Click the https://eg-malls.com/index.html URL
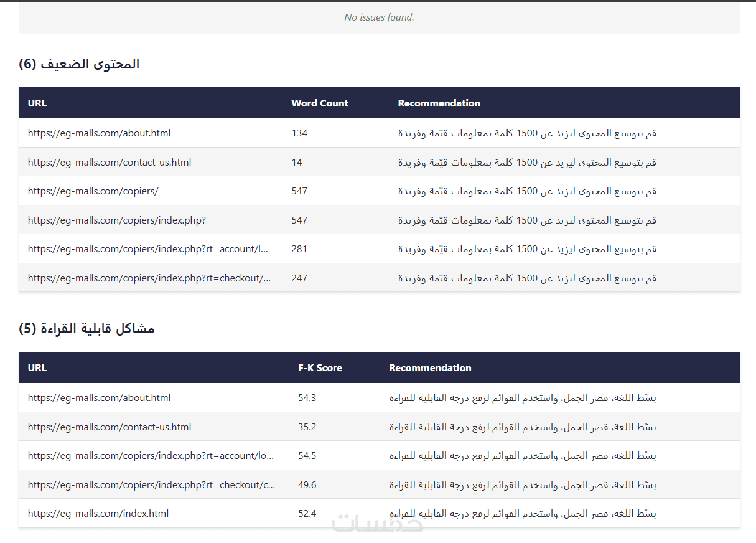Viewport: 756px width, 543px height. [x=98, y=514]
